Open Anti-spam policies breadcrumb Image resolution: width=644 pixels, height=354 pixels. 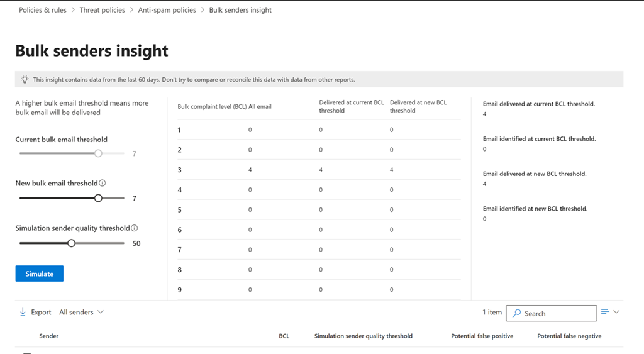tap(167, 10)
